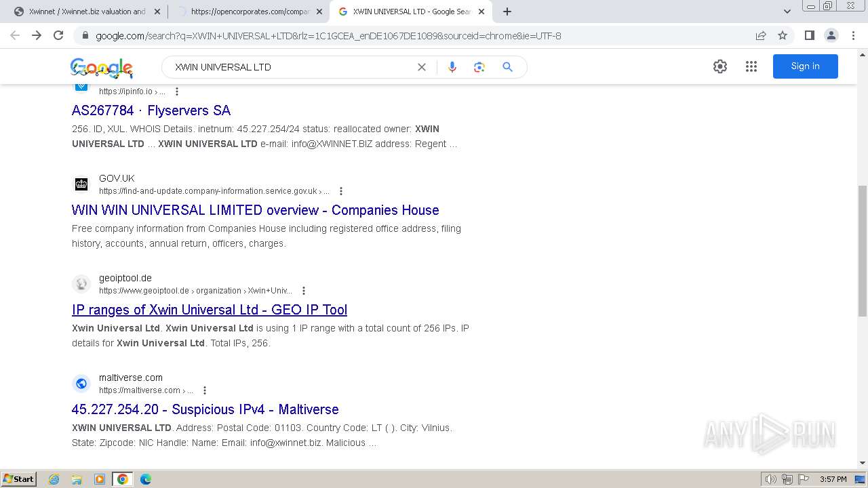
Task: Open the Chrome profile avatar menu
Action: (x=831, y=35)
